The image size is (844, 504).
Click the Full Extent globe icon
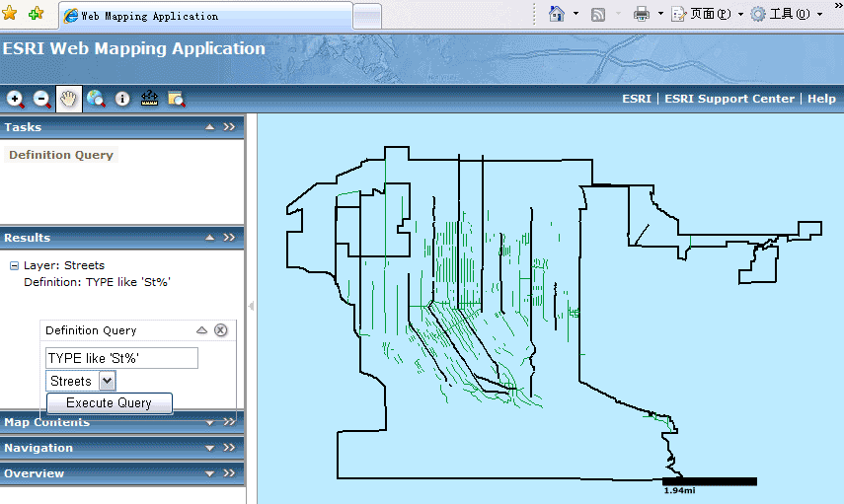click(96, 99)
